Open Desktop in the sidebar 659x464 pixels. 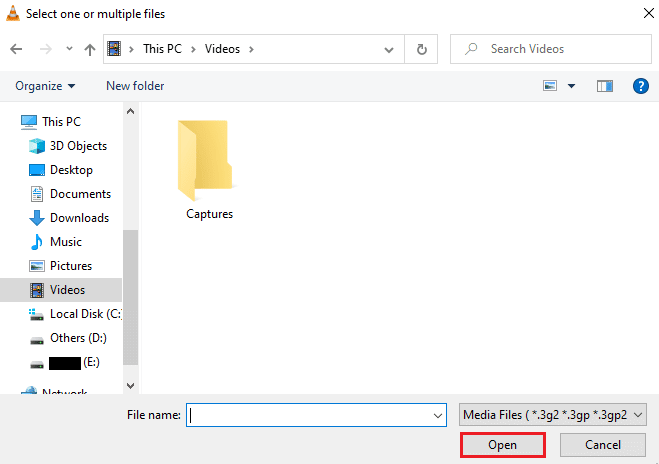pos(71,170)
